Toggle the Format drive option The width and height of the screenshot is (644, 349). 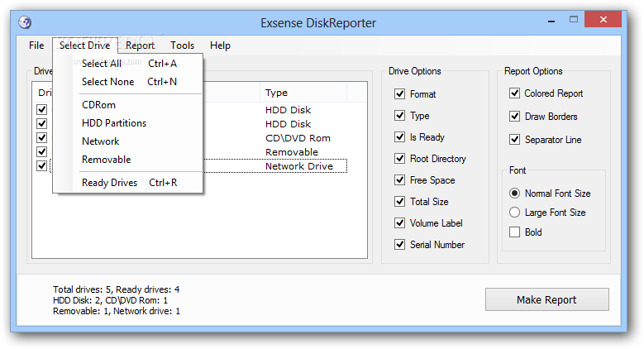[399, 94]
